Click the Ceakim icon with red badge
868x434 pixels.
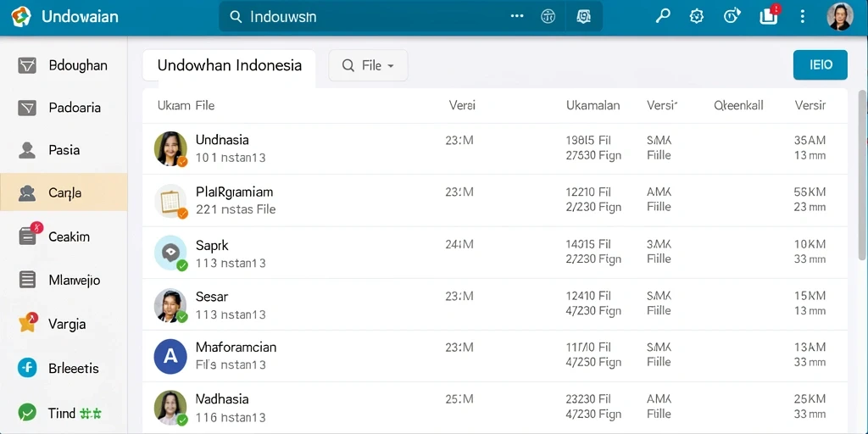[x=30, y=234]
